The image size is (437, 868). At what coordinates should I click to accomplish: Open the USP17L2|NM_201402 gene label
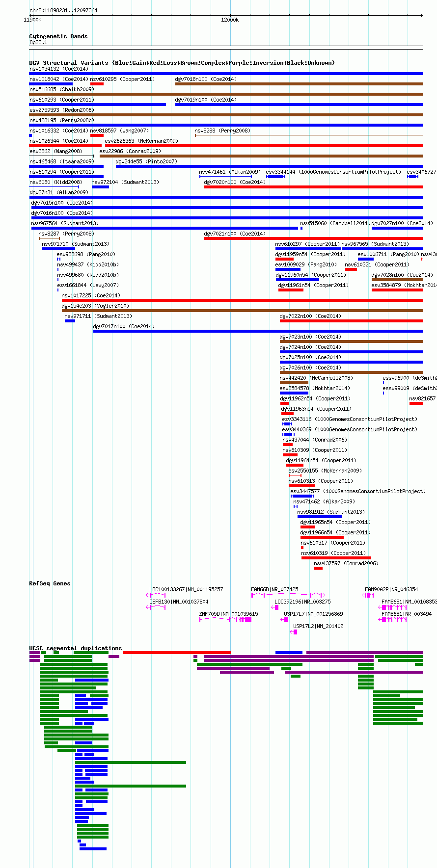click(318, 626)
